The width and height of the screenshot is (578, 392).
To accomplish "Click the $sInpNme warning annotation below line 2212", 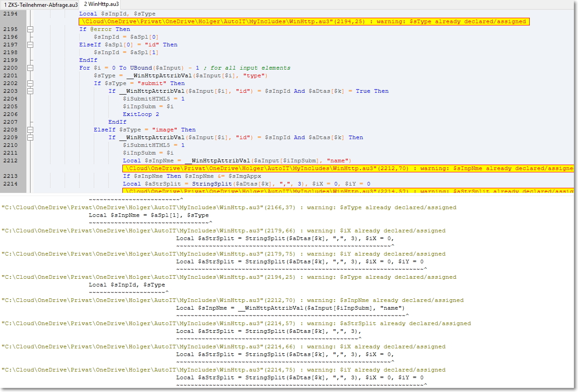I will pos(347,168).
